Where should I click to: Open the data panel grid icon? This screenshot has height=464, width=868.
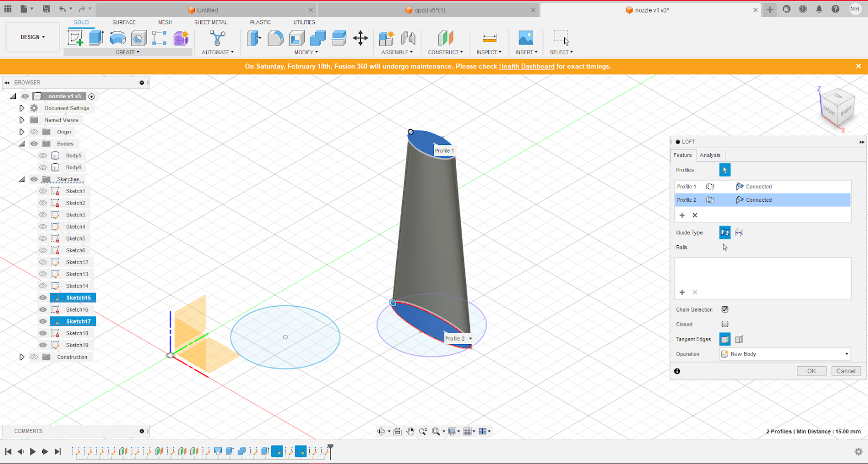pos(8,9)
